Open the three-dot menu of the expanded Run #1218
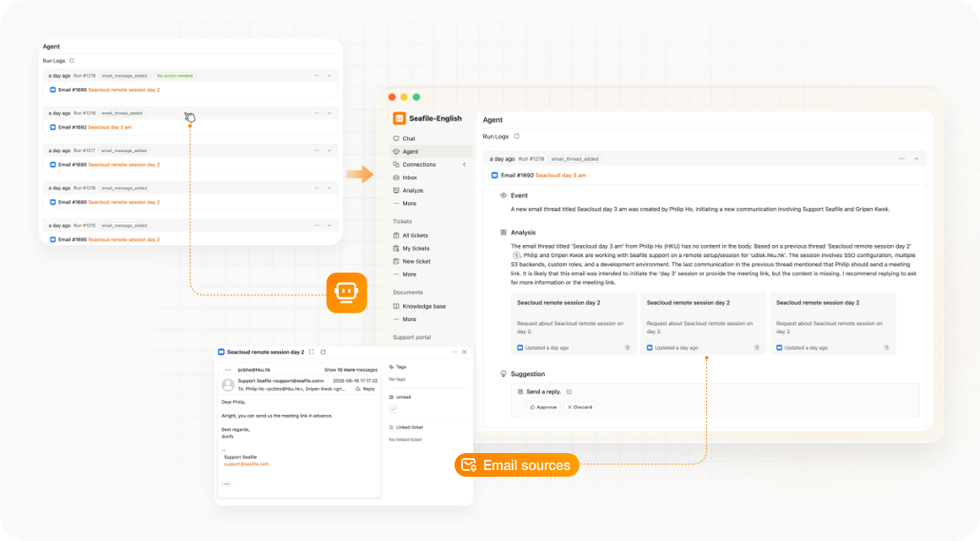 click(902, 159)
